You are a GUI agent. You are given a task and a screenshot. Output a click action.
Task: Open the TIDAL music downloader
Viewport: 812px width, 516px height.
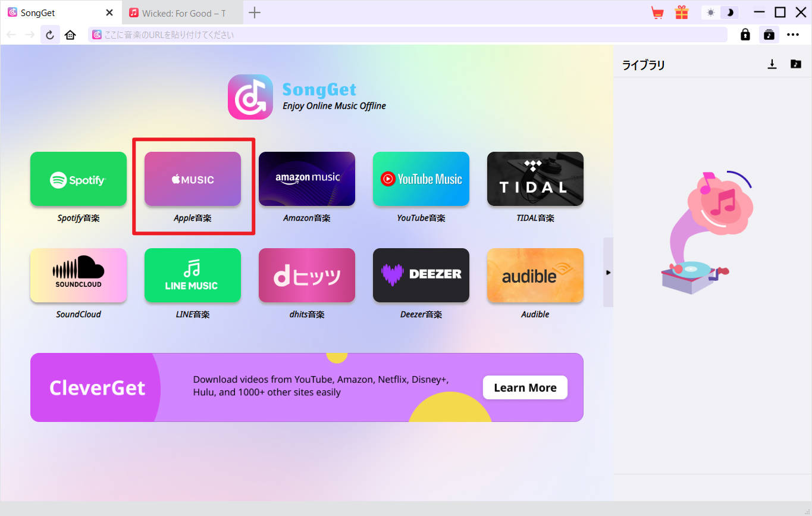point(535,179)
